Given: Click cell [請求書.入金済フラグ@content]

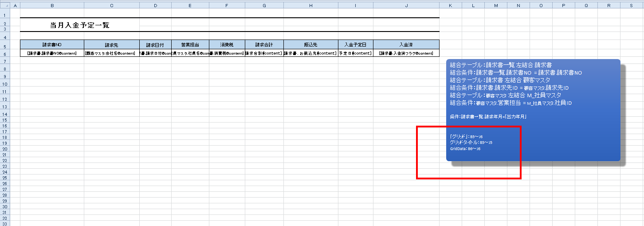Looking at the screenshot, I should [406, 53].
